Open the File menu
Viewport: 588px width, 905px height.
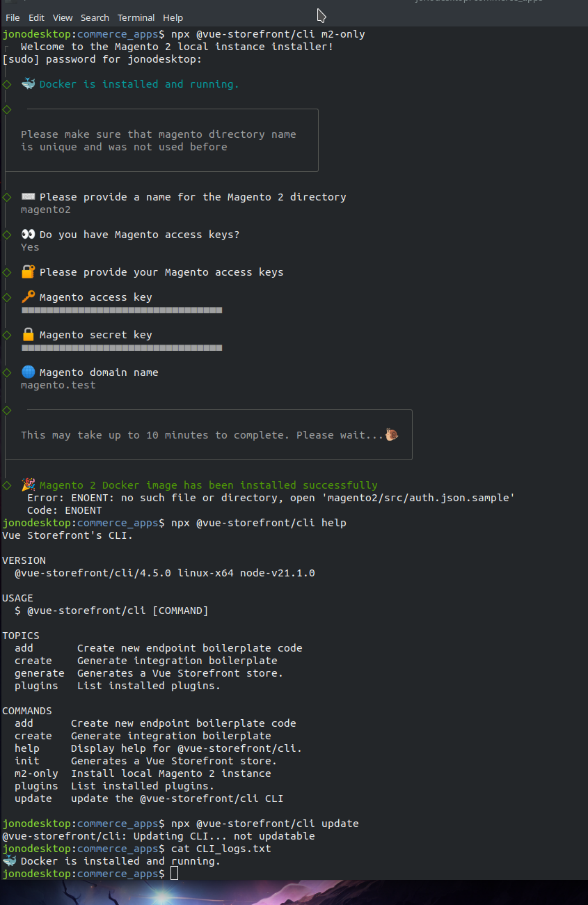pos(13,17)
